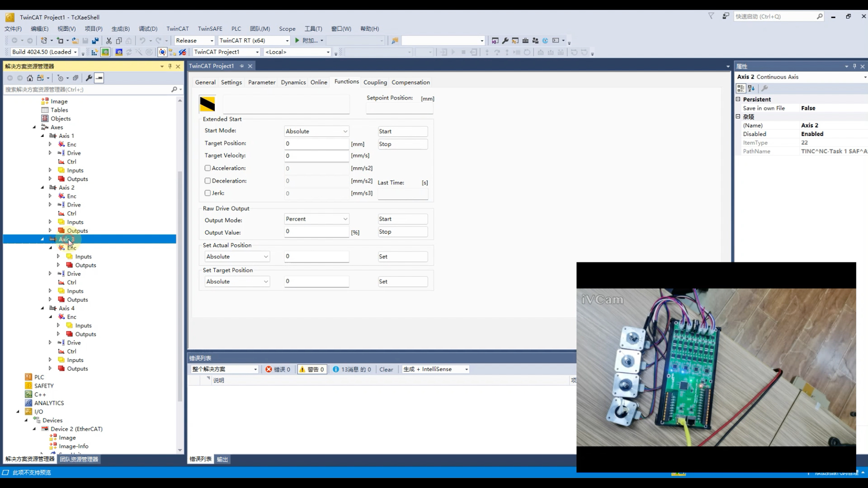868x488 pixels.
Task: Open the Start Mode dropdown
Action: 316,131
